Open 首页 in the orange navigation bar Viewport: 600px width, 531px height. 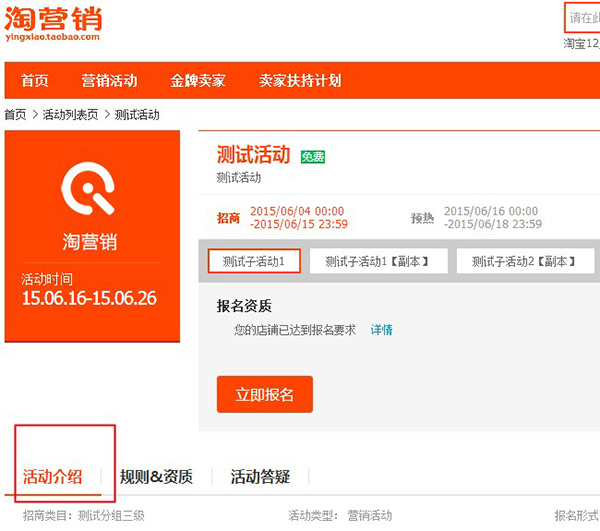pos(35,81)
